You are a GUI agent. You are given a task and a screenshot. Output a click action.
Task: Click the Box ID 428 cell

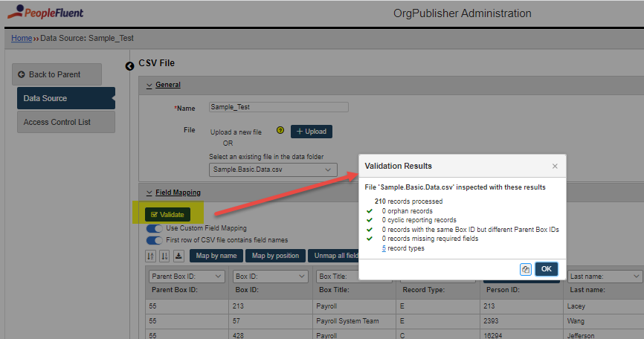tap(271, 335)
